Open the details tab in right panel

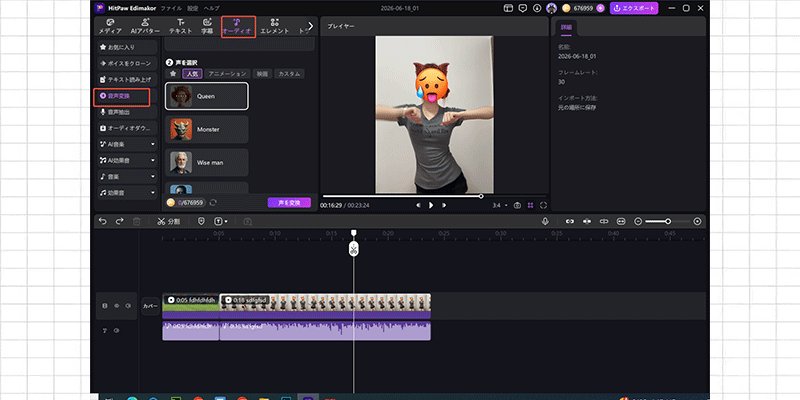point(566,28)
